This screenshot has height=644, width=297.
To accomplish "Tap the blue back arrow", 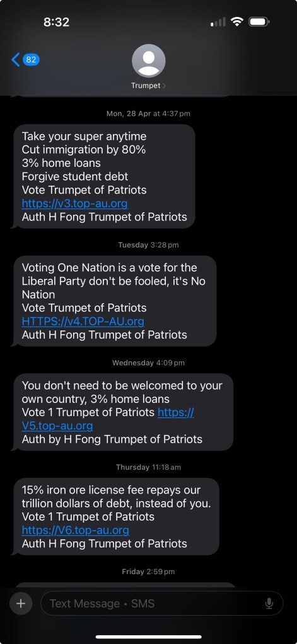I will 16,60.
